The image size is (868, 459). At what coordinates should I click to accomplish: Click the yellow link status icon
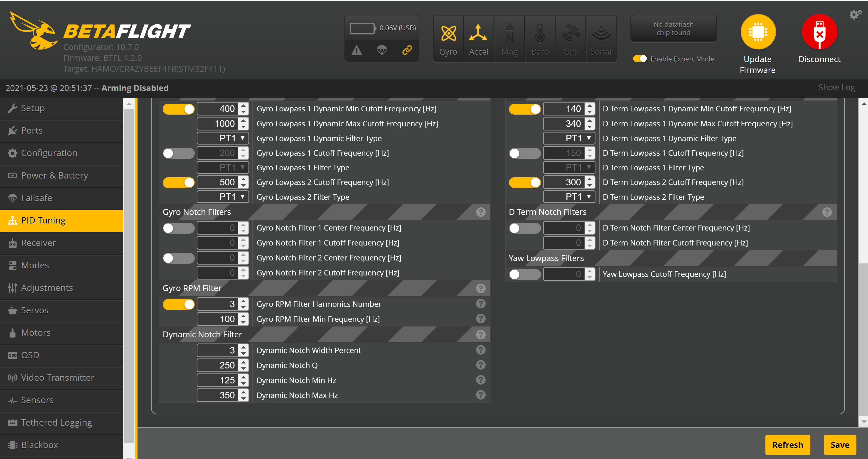point(407,51)
